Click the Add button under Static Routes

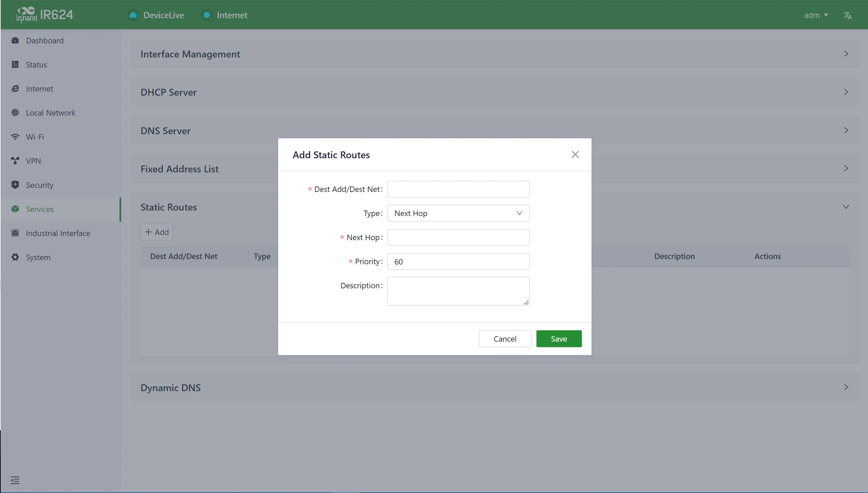(157, 232)
